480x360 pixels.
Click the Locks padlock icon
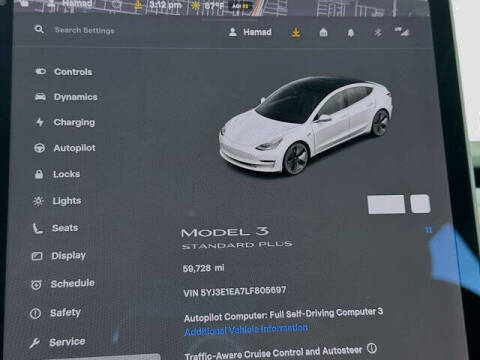pyautogui.click(x=39, y=174)
